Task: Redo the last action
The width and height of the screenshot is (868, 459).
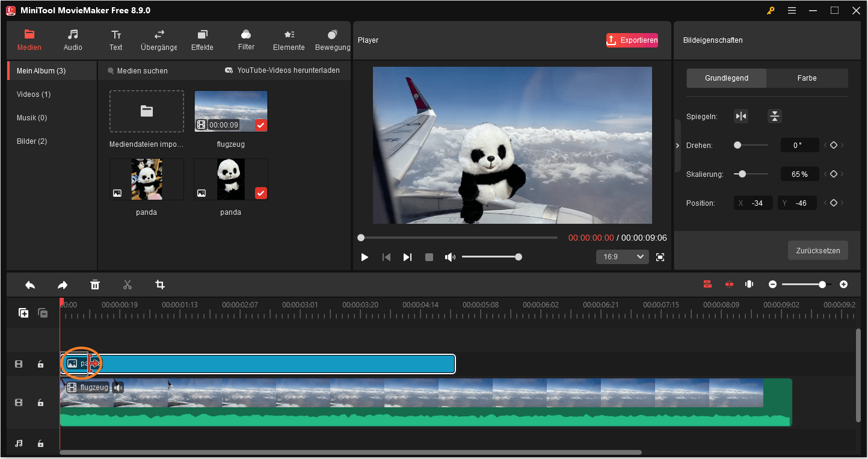Action: tap(63, 285)
